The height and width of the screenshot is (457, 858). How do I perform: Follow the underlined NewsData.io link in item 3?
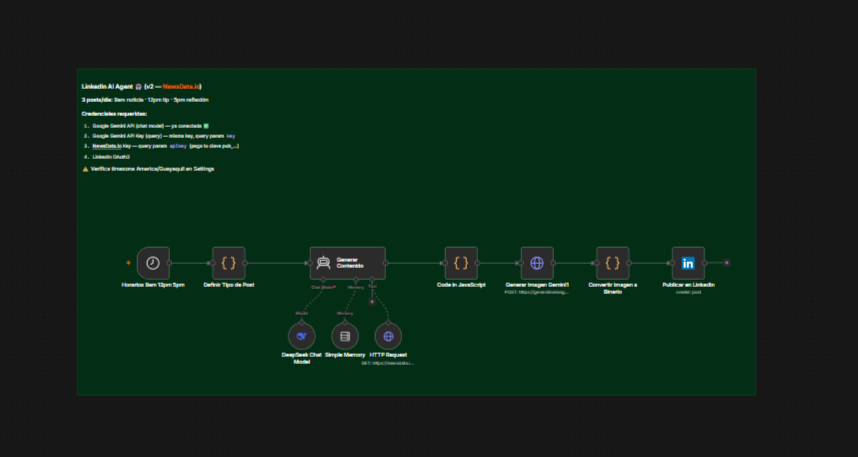click(107, 146)
